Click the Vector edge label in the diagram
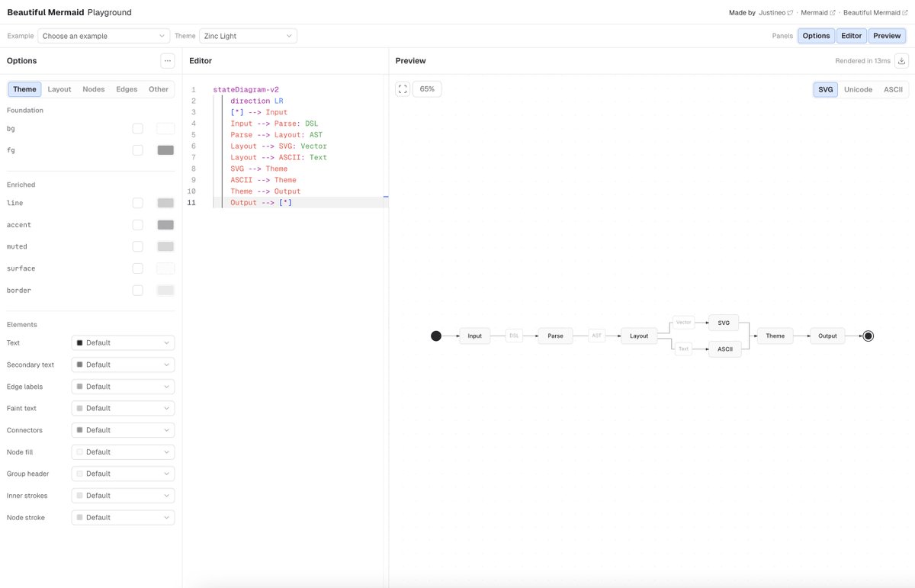The width and height of the screenshot is (915, 588). [683, 323]
